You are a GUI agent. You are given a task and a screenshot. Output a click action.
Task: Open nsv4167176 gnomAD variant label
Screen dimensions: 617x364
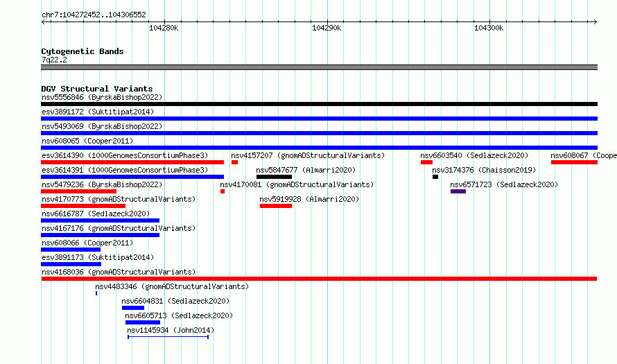[x=119, y=228]
